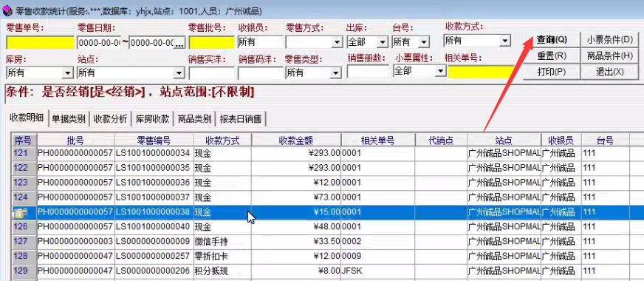Image resolution: width=644 pixels, height=281 pixels.
Task: Expand the 库房 dropdown
Action: tap(68, 73)
